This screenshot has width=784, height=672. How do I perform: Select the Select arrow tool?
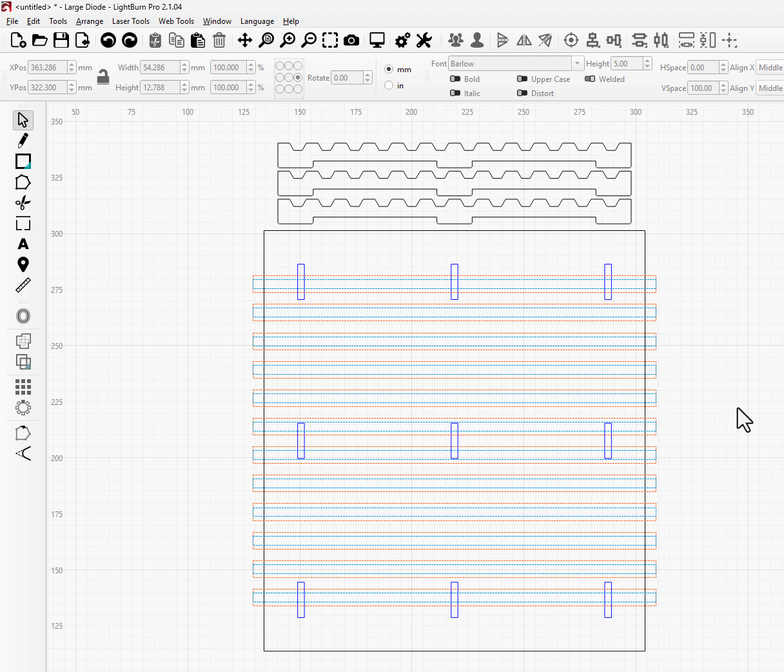tap(23, 120)
